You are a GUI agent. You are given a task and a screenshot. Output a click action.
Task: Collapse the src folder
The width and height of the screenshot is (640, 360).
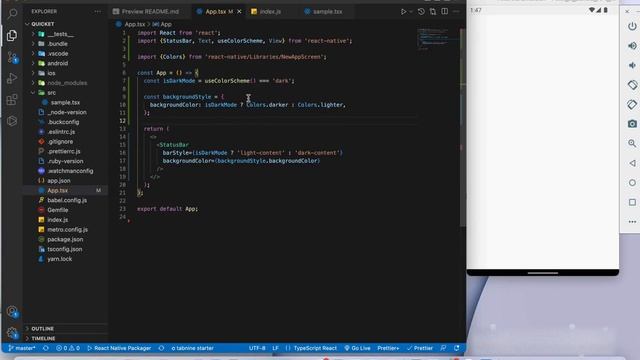pos(51,93)
